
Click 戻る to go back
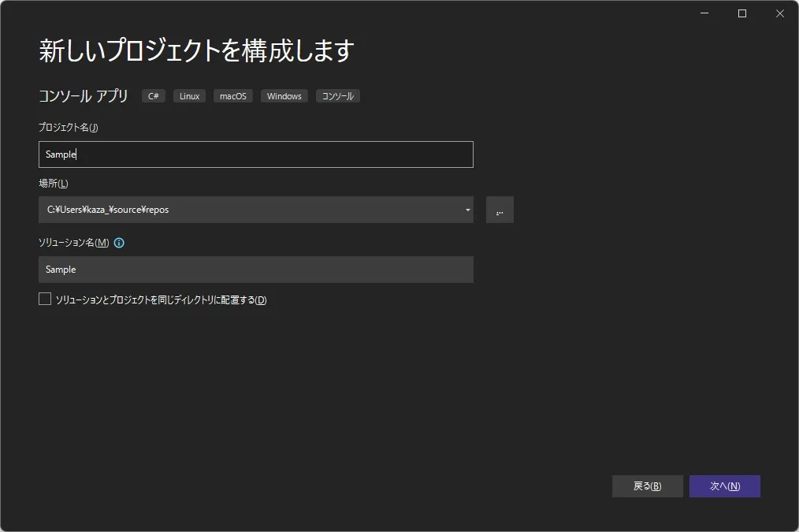[647, 485]
